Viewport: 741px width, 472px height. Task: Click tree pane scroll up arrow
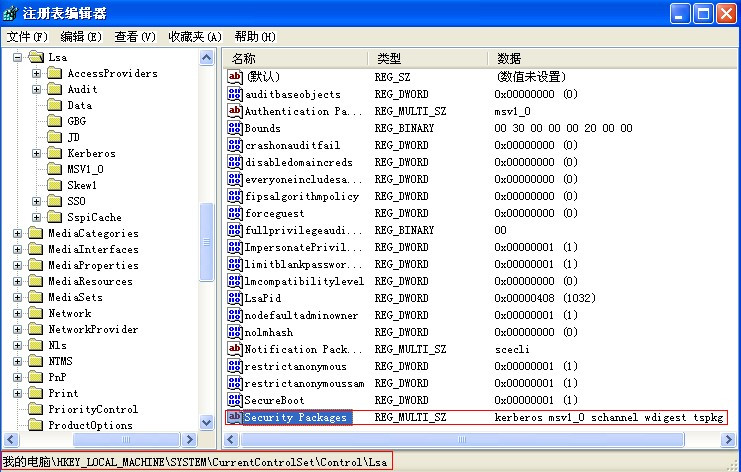point(207,58)
